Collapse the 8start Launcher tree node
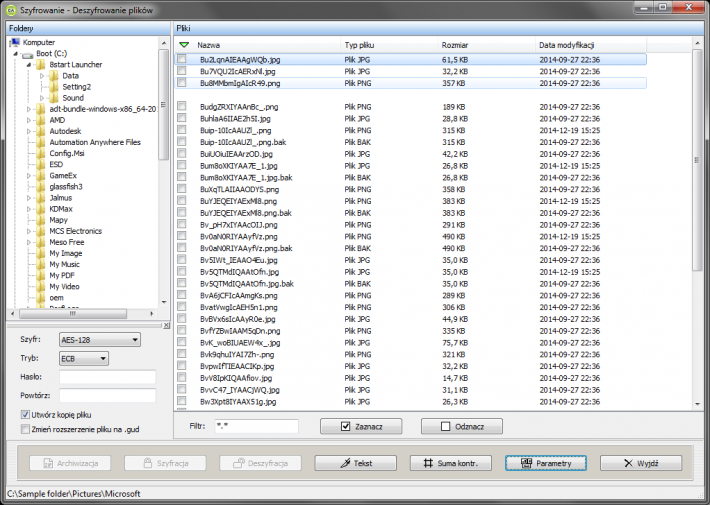The height and width of the screenshot is (505, 710). click(29, 65)
